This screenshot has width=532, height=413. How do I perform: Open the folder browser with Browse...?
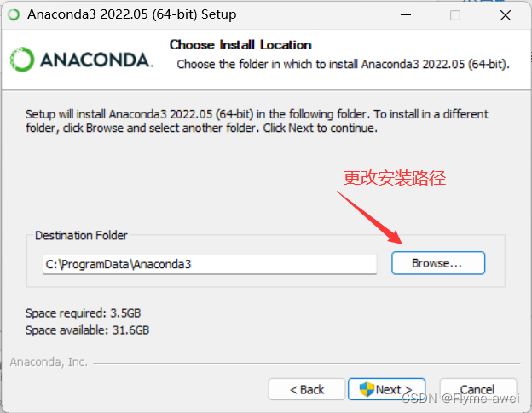(438, 263)
